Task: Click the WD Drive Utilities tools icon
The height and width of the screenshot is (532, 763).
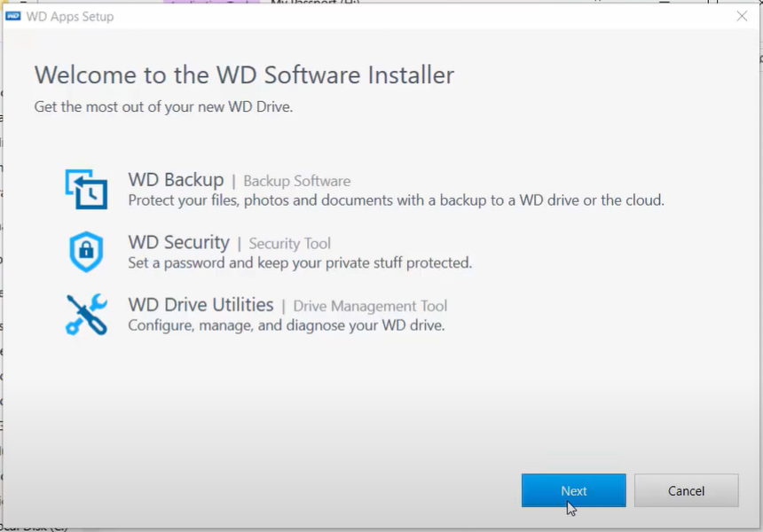Action: point(87,314)
